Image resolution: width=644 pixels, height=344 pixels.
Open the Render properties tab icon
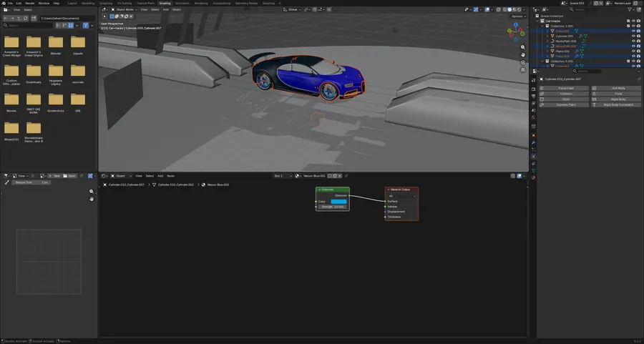click(x=534, y=89)
